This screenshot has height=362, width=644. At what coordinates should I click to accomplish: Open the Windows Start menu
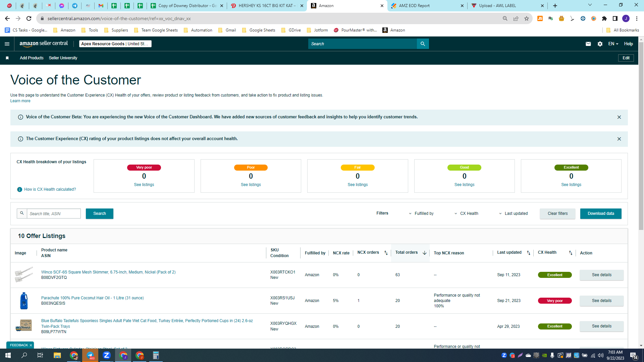coord(8,355)
